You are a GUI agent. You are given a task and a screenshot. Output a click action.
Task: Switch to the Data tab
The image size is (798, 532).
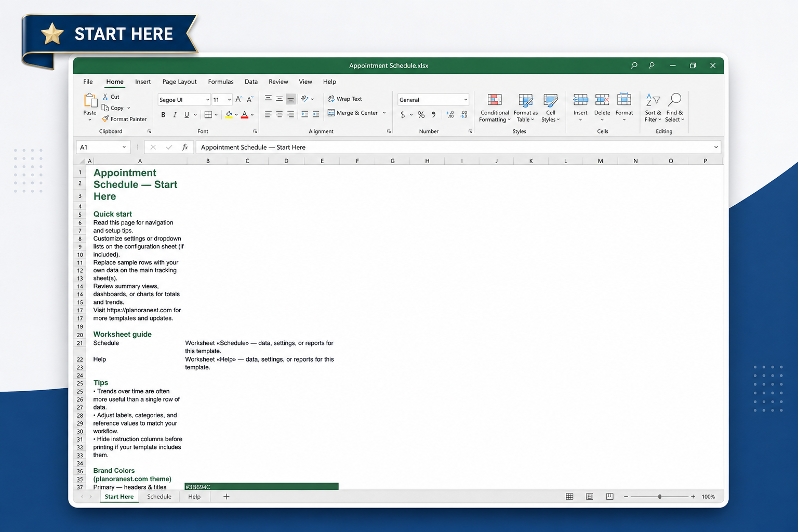(251, 82)
